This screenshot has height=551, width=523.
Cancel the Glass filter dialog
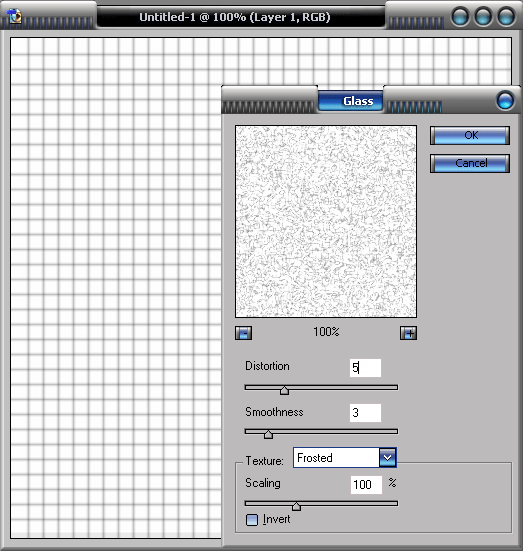(x=470, y=163)
